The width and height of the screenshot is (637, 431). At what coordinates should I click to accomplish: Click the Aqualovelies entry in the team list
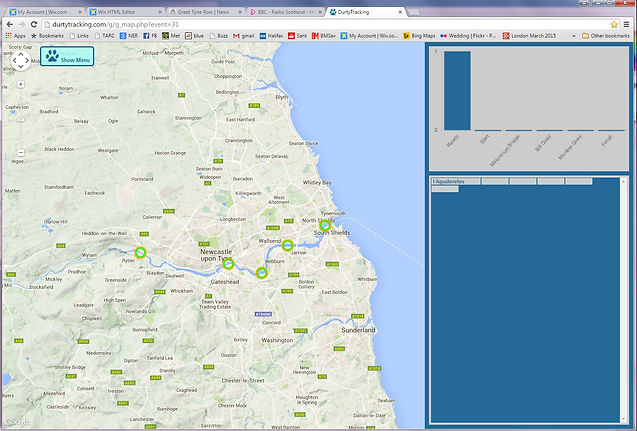click(456, 181)
